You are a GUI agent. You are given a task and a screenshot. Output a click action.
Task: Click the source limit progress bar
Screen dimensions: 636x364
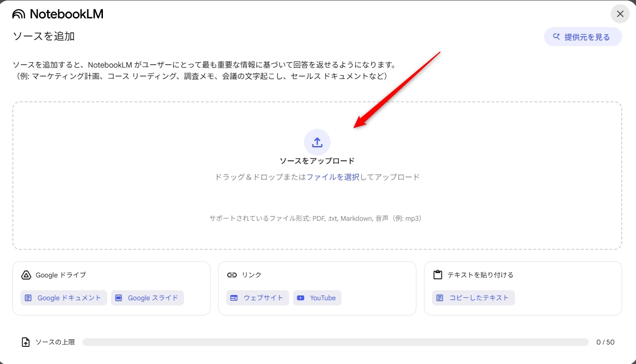[x=335, y=342]
